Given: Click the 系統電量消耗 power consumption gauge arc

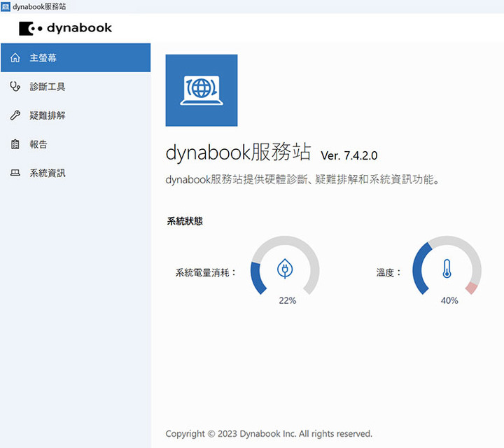Looking at the screenshot, I should (285, 266).
